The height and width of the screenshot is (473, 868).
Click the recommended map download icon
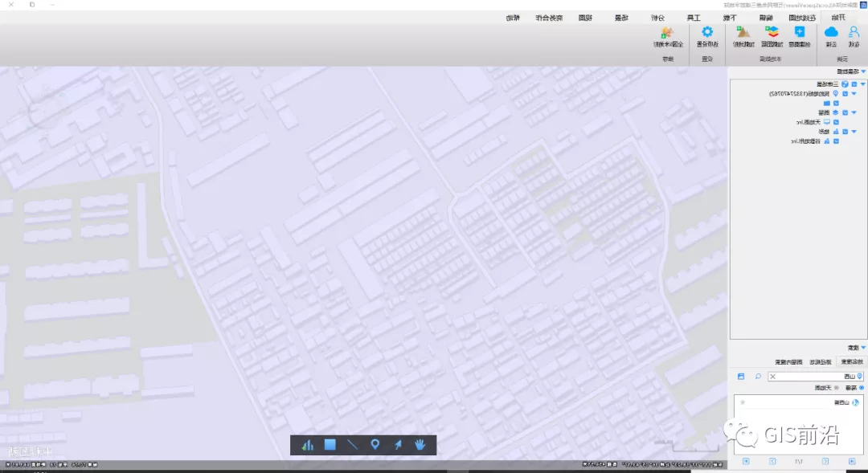tap(668, 33)
